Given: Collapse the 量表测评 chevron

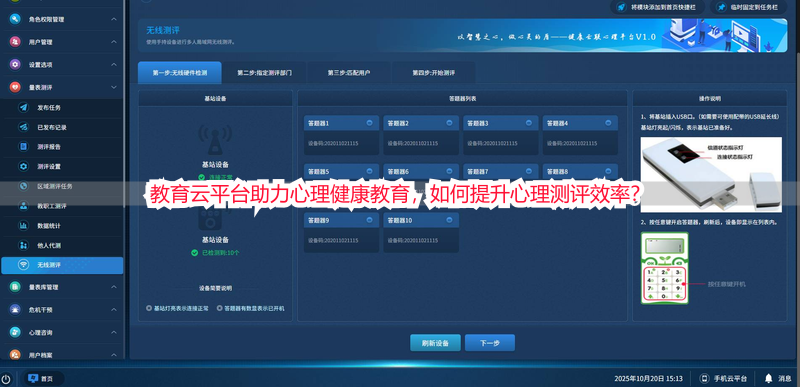Looking at the screenshot, I should [114, 87].
